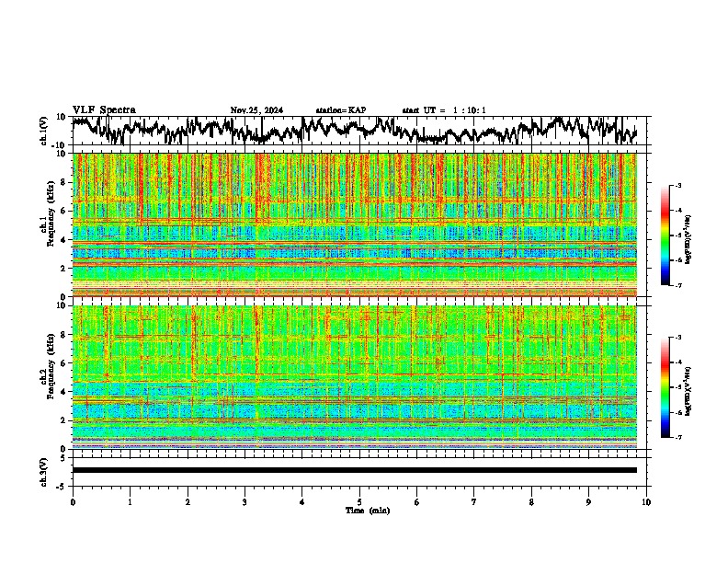
Task: Click time axis tick label '2'
Action: (188, 502)
